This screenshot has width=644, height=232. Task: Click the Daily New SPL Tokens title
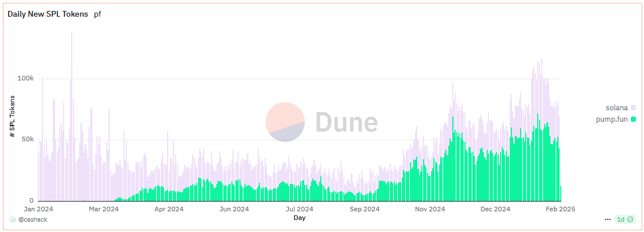point(47,14)
